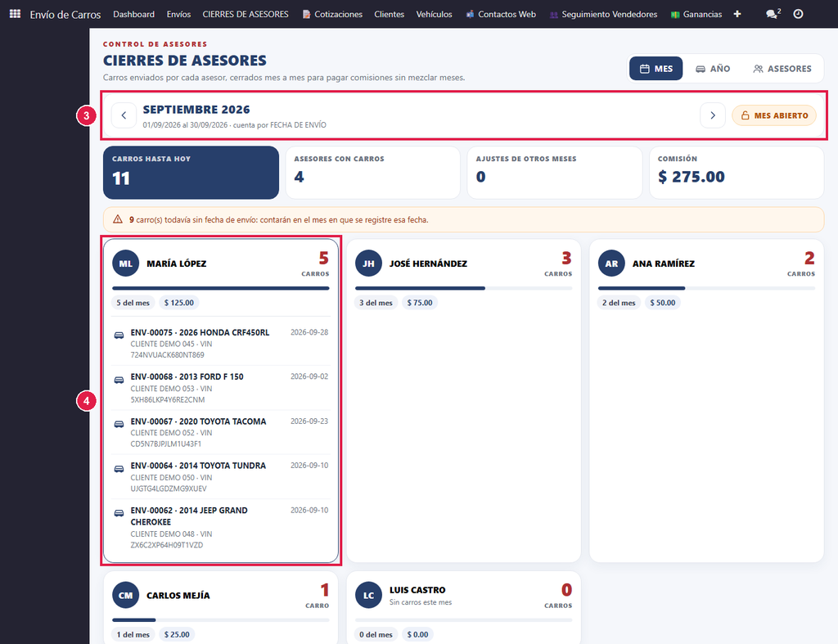Click María López's progress bar
The height and width of the screenshot is (644, 838).
[x=221, y=288]
